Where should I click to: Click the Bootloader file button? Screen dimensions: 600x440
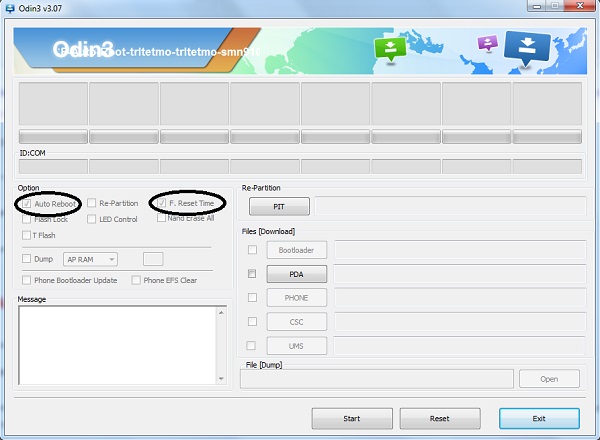297,250
